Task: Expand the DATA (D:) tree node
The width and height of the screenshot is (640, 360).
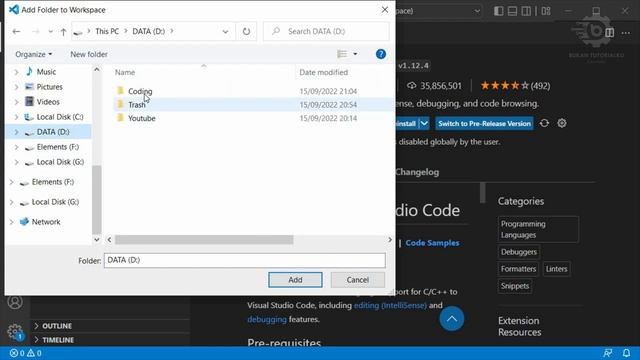Action: point(16,132)
